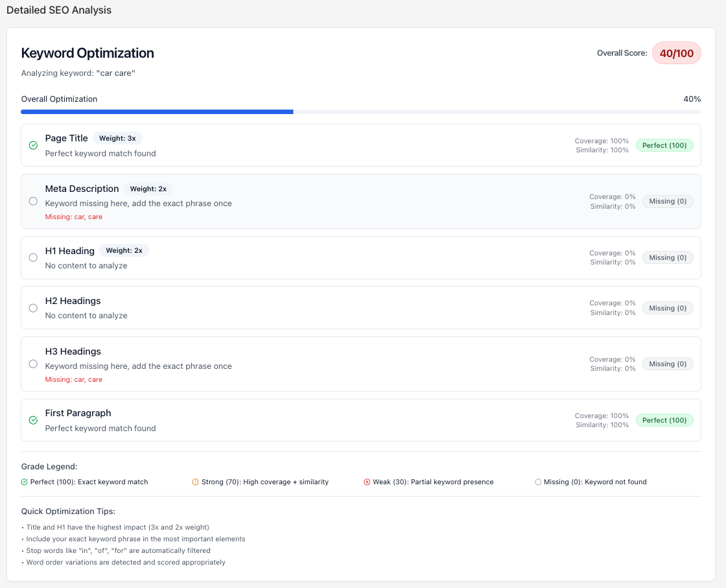Click the Overall Optimization progress bar
Image resolution: width=726 pixels, height=588 pixels.
coord(360,112)
